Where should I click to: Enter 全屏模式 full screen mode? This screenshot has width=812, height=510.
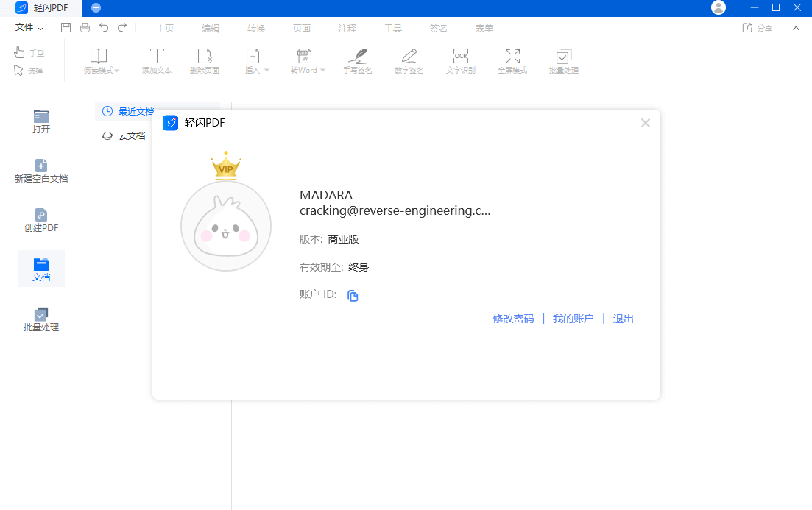pyautogui.click(x=511, y=60)
